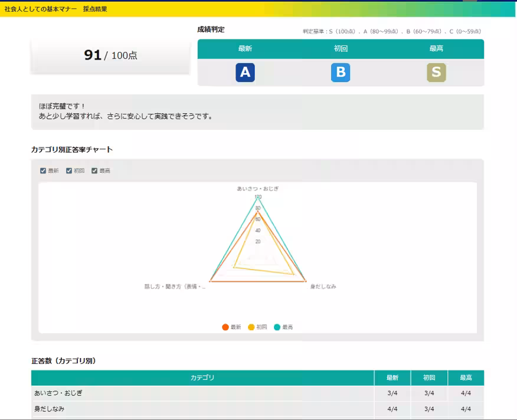Screen dimensions: 517x420
Task: Select the olive S badge under 最高
Action: pyautogui.click(x=437, y=72)
